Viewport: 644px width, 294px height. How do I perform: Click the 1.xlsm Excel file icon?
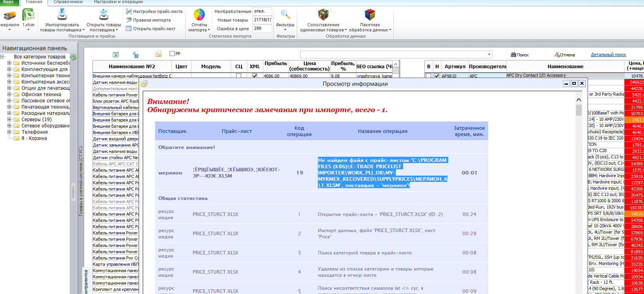click(28, 15)
